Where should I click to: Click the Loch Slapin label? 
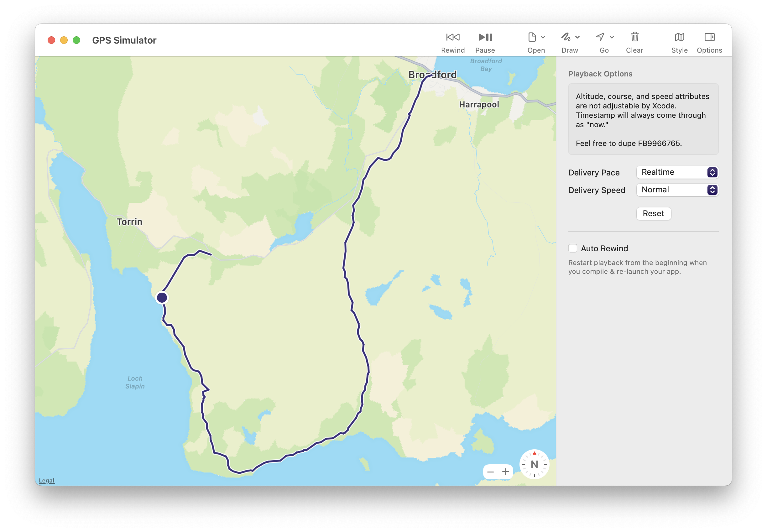[135, 382]
